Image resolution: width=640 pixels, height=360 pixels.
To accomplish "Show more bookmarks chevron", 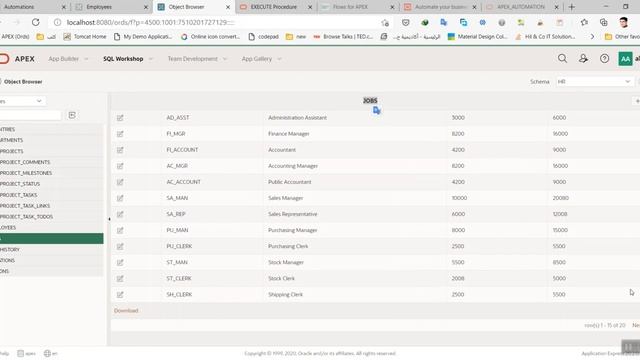I will 592,37.
